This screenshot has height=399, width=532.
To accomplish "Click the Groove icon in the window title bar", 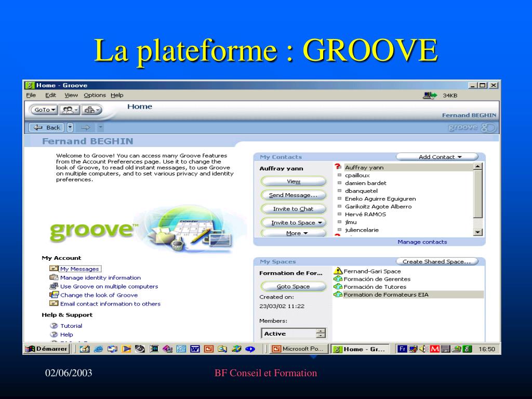I will click(x=30, y=85).
